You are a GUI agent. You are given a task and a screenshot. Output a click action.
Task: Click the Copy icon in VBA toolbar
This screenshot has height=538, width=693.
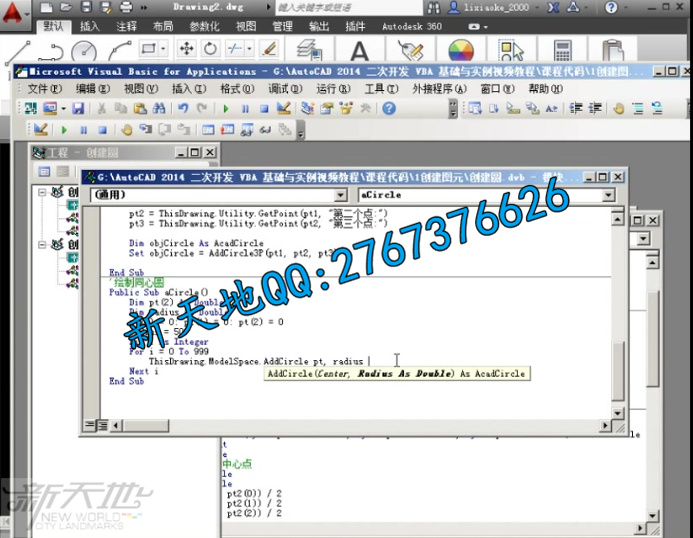point(120,108)
